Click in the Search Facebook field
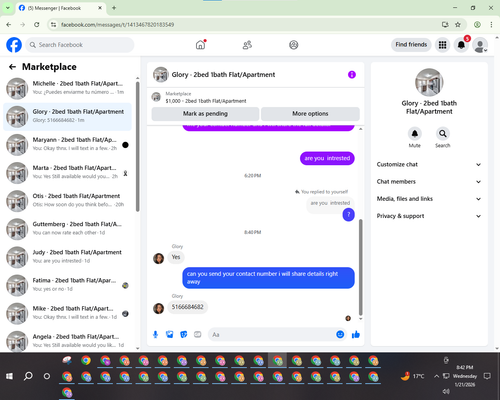 (x=80, y=45)
